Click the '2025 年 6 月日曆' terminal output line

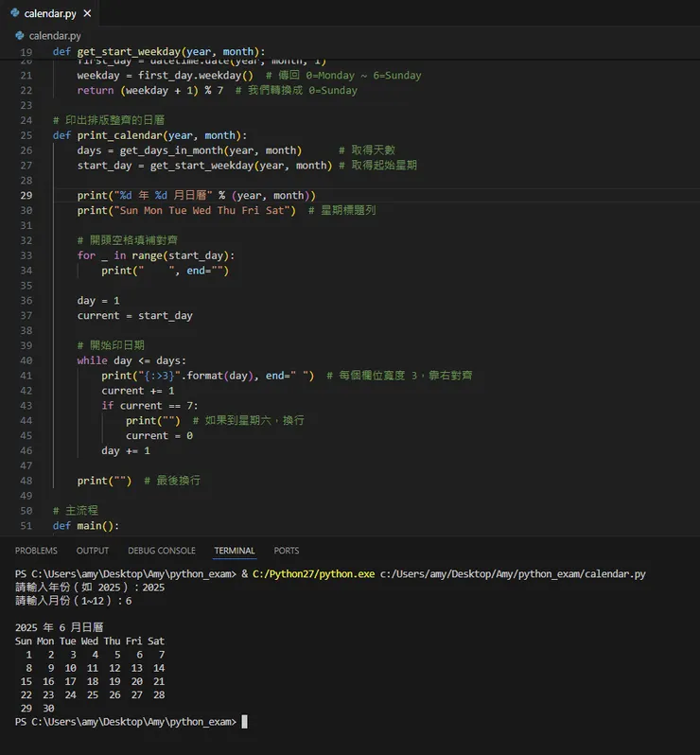60,627
